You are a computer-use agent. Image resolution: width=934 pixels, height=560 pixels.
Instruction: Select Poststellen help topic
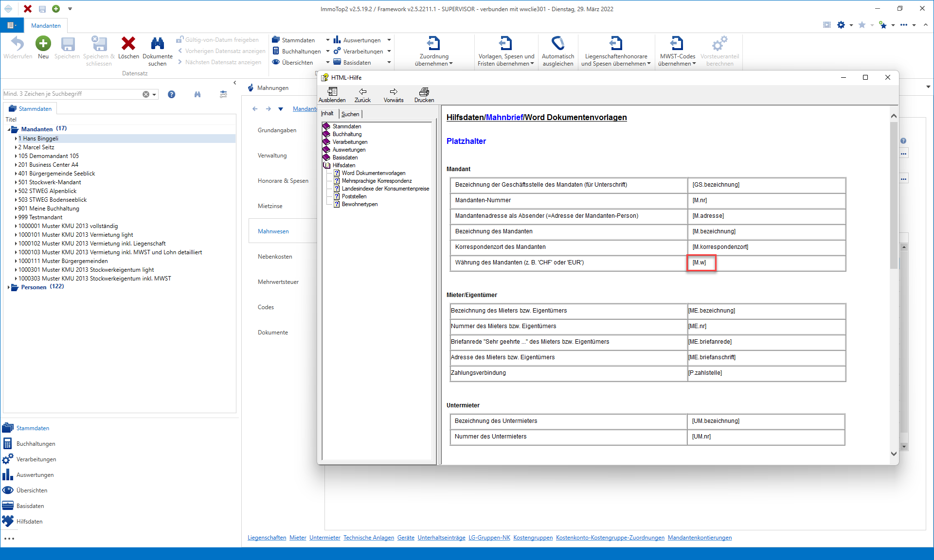coord(354,196)
